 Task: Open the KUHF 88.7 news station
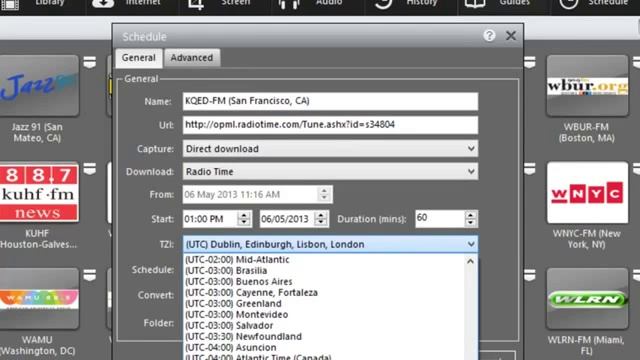pyautogui.click(x=39, y=192)
